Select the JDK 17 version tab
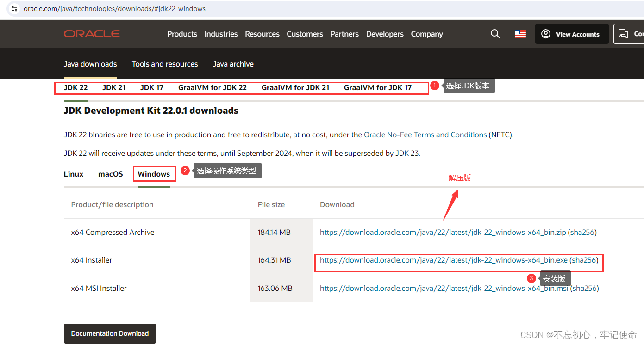Screen dimensions: 644x344 pyautogui.click(x=152, y=87)
